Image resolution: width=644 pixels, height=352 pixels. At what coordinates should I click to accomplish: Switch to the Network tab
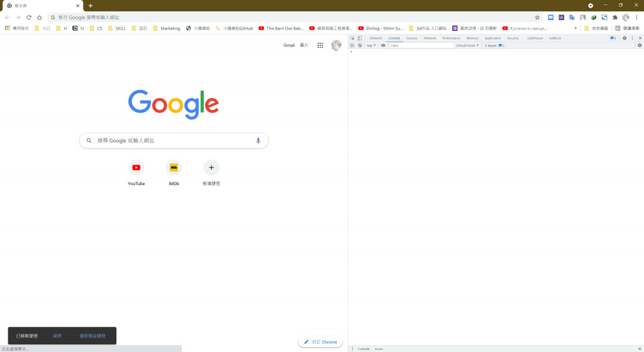(x=430, y=38)
